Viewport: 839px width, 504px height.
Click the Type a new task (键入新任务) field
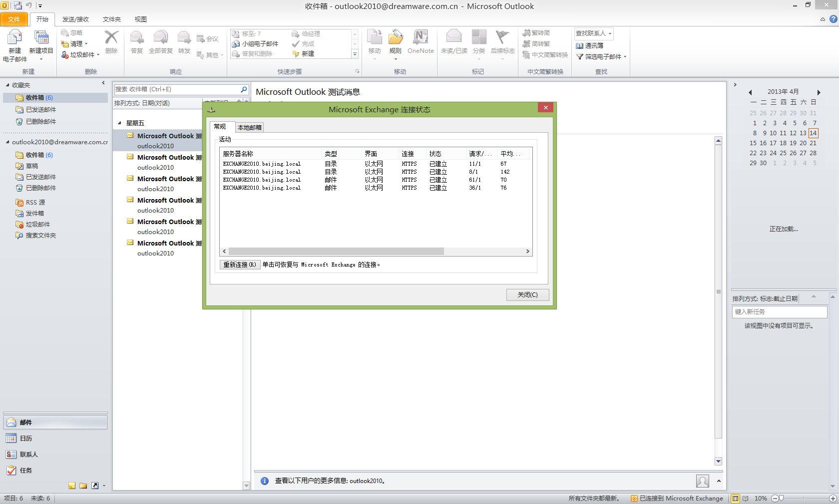pos(780,312)
